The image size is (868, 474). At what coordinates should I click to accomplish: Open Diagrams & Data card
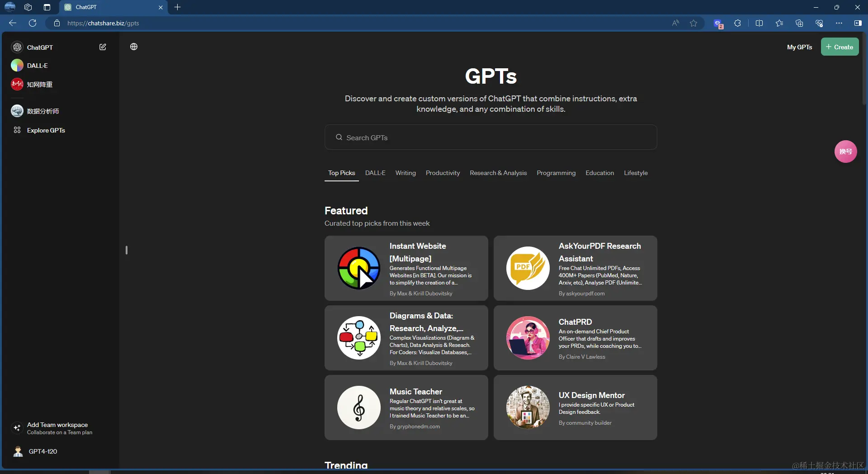(x=406, y=338)
